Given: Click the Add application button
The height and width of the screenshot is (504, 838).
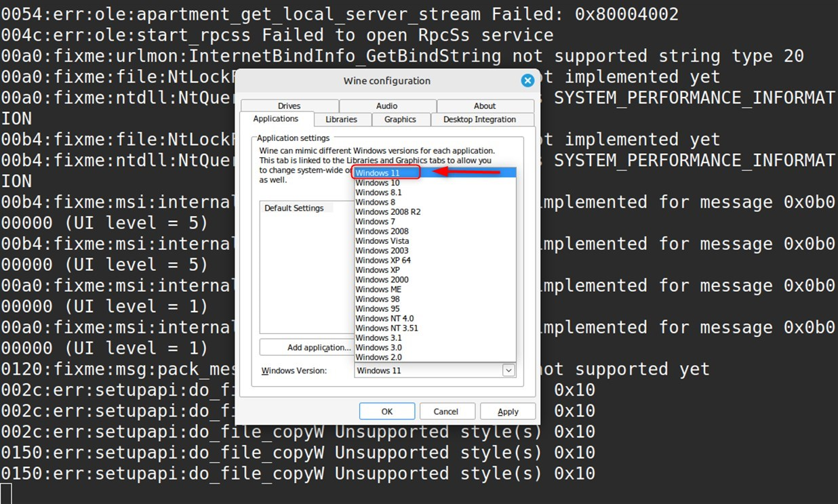Looking at the screenshot, I should [x=307, y=348].
